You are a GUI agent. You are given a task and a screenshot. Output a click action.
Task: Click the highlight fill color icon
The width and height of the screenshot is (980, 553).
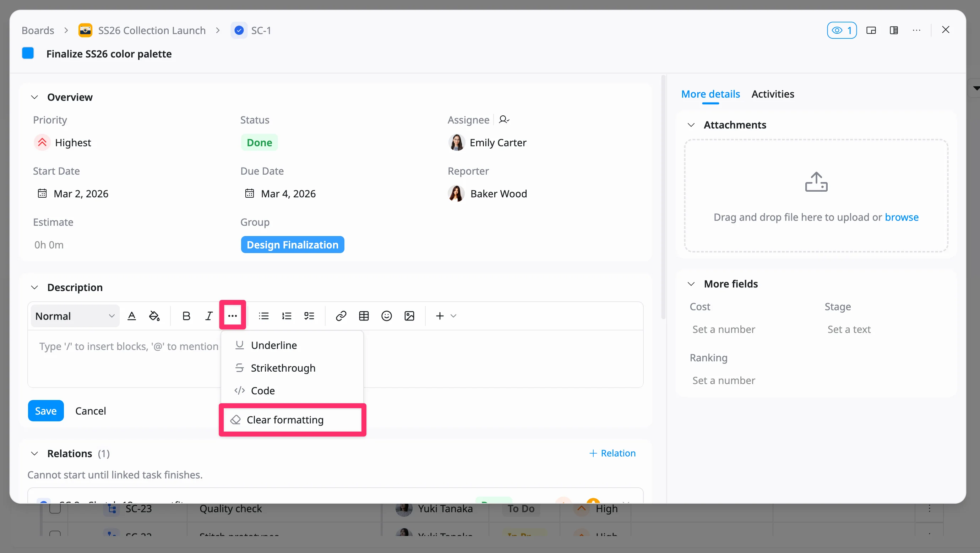pos(154,316)
